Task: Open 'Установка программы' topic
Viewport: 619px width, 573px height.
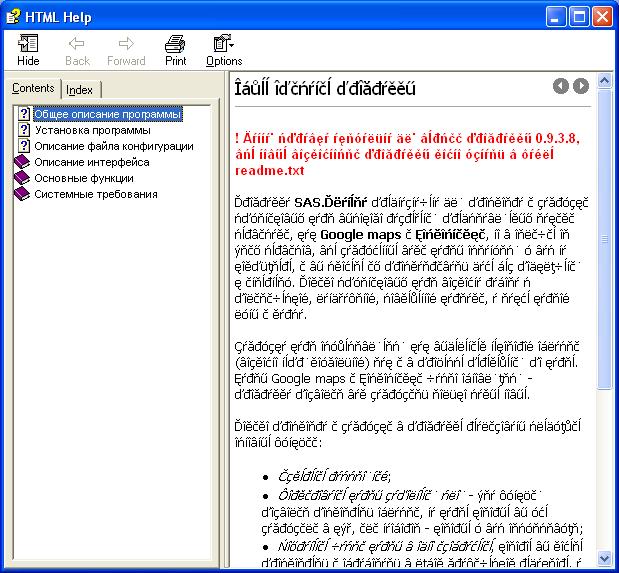Action: pyautogui.click(x=92, y=130)
